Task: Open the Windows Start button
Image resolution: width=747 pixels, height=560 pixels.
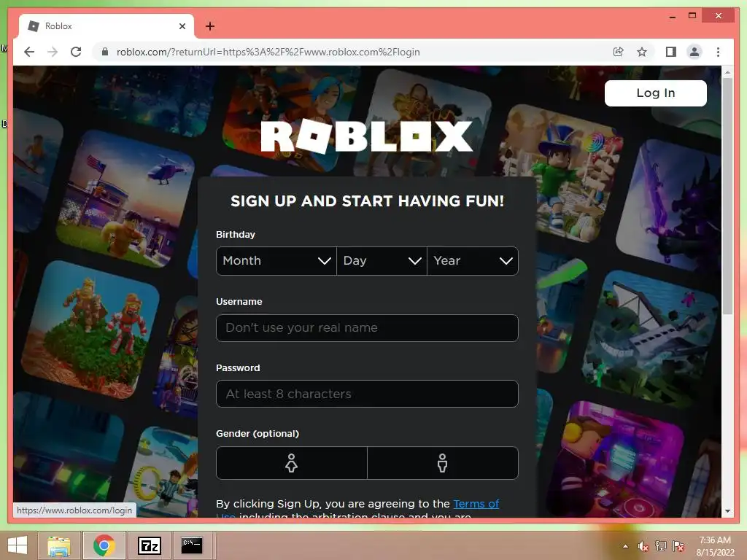Action: pyautogui.click(x=18, y=545)
